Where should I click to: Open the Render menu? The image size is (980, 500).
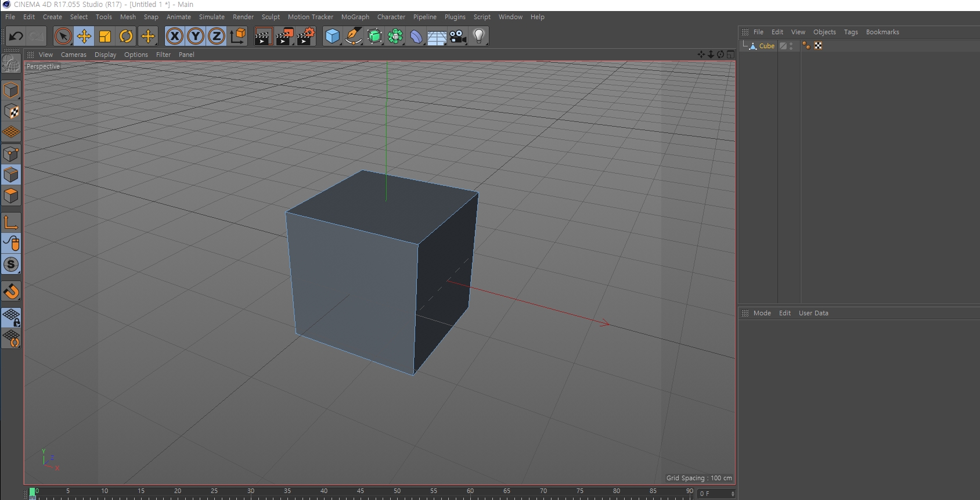243,17
